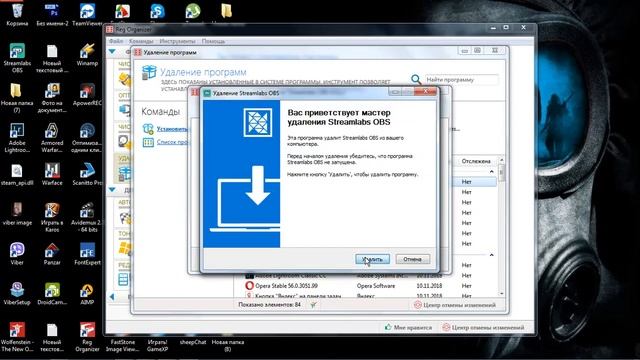
Task: Open the DroidCam desktop shortcut
Action: pyautogui.click(x=52, y=294)
